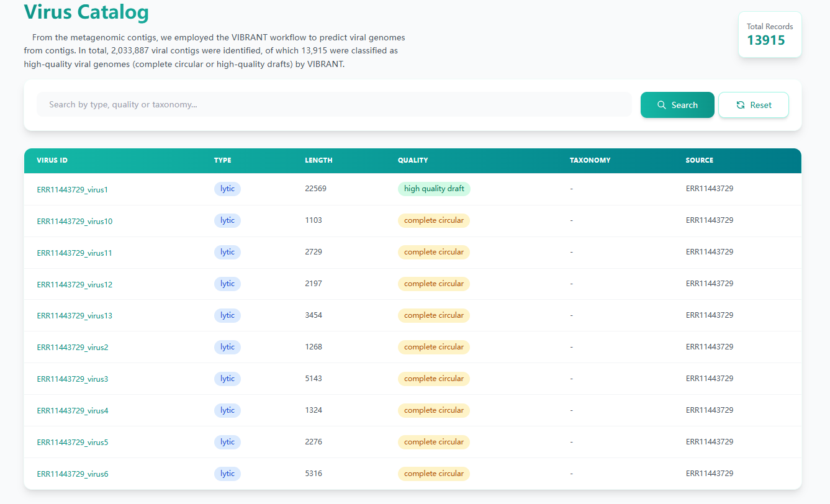This screenshot has width=830, height=504.
Task: Open the ERR11443729_virus11 record
Action: [x=74, y=253]
